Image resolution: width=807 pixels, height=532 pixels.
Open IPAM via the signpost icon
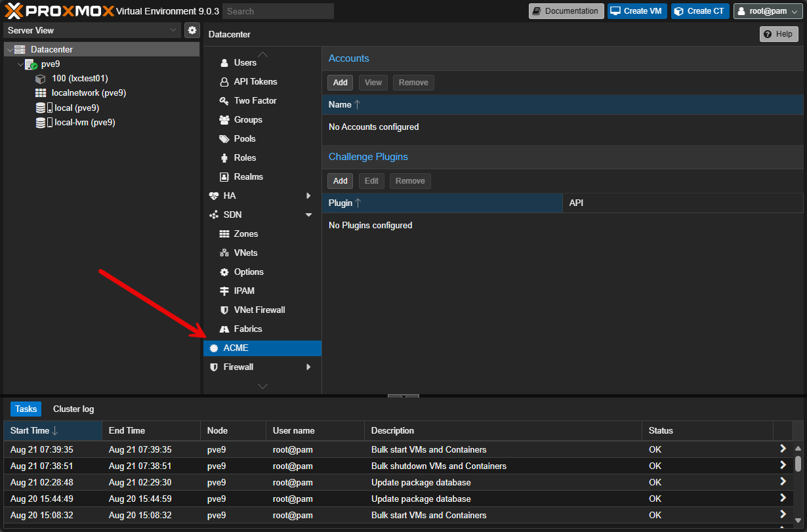[223, 291]
